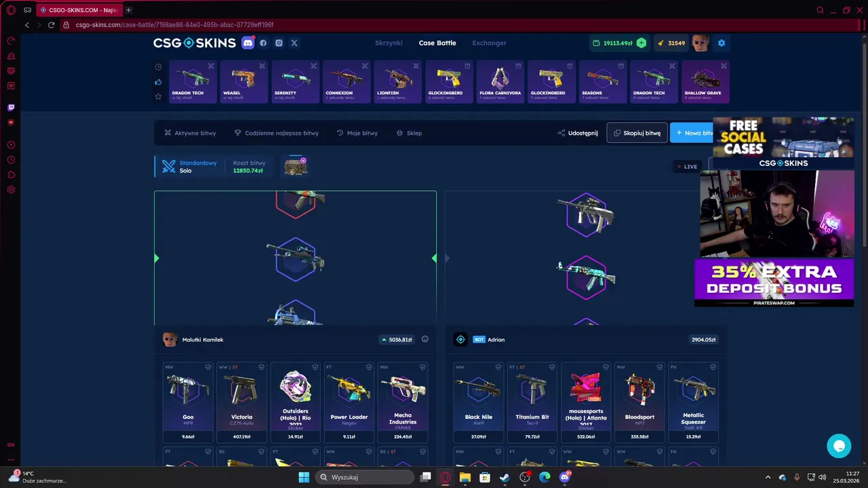Open Opera sidebar history clock icon
The height and width of the screenshot is (488, 868).
click(x=11, y=160)
